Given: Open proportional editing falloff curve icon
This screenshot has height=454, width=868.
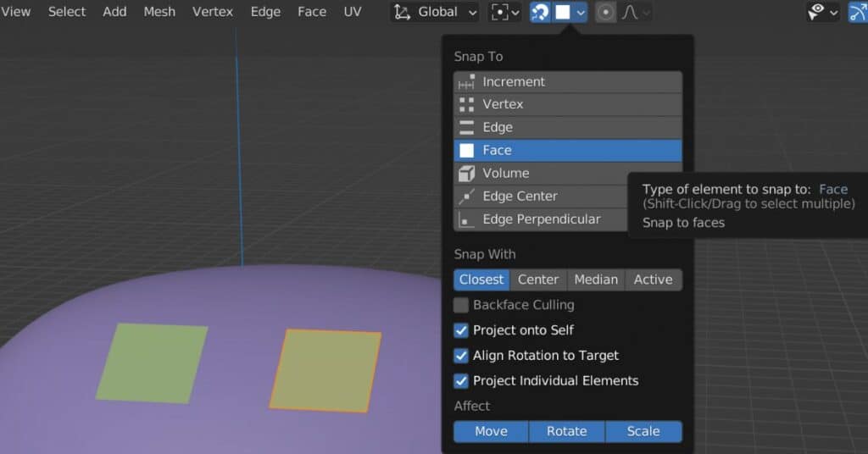Looking at the screenshot, I should [x=630, y=12].
